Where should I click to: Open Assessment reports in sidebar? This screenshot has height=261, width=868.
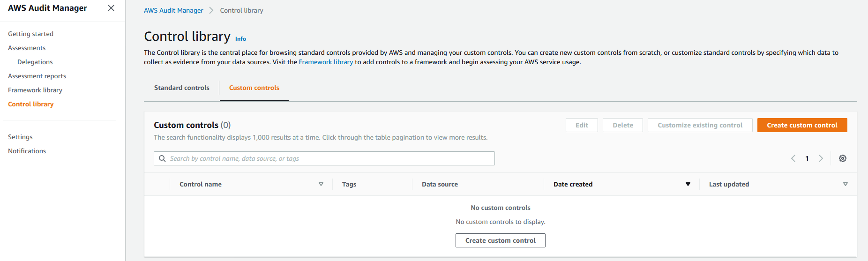click(37, 76)
